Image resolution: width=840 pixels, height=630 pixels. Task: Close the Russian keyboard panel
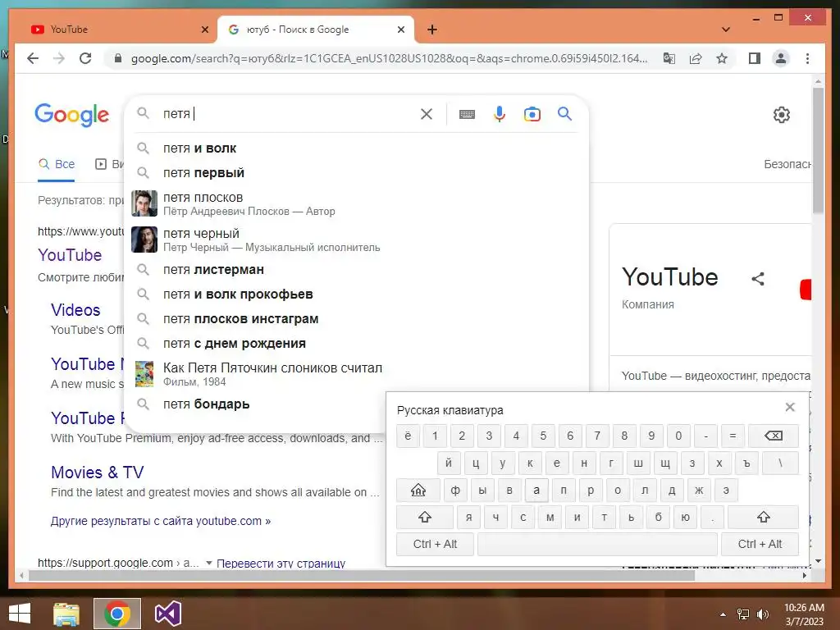tap(790, 407)
